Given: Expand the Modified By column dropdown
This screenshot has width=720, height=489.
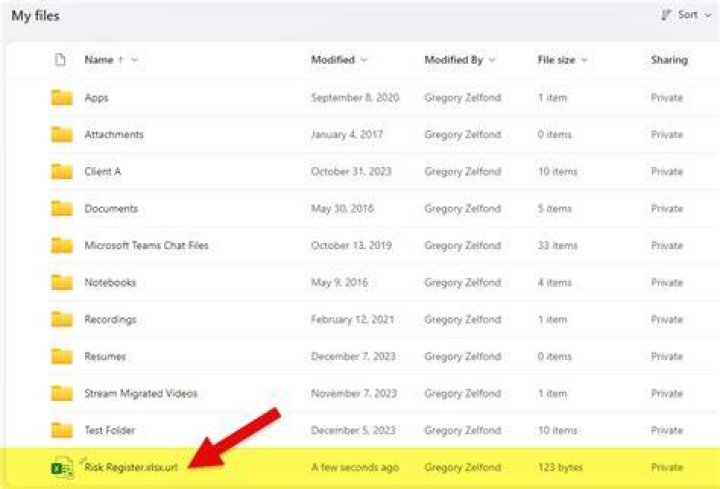Looking at the screenshot, I should point(492,60).
